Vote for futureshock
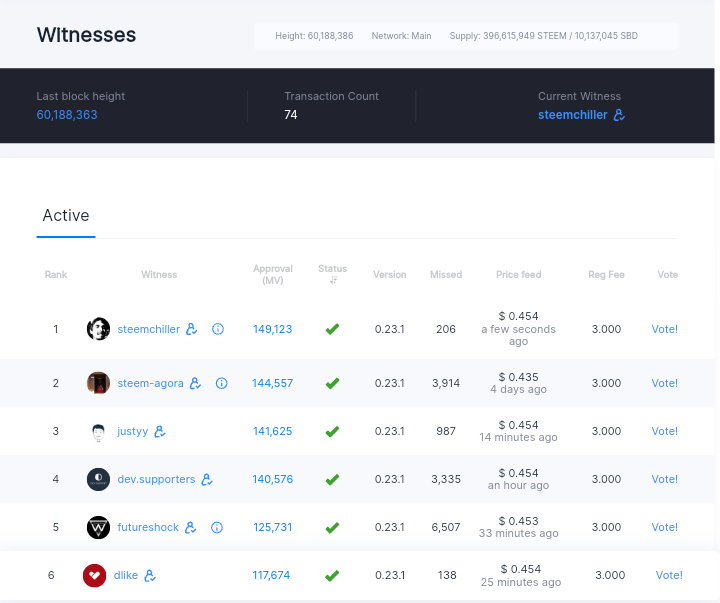The width and height of the screenshot is (720, 603). click(664, 527)
